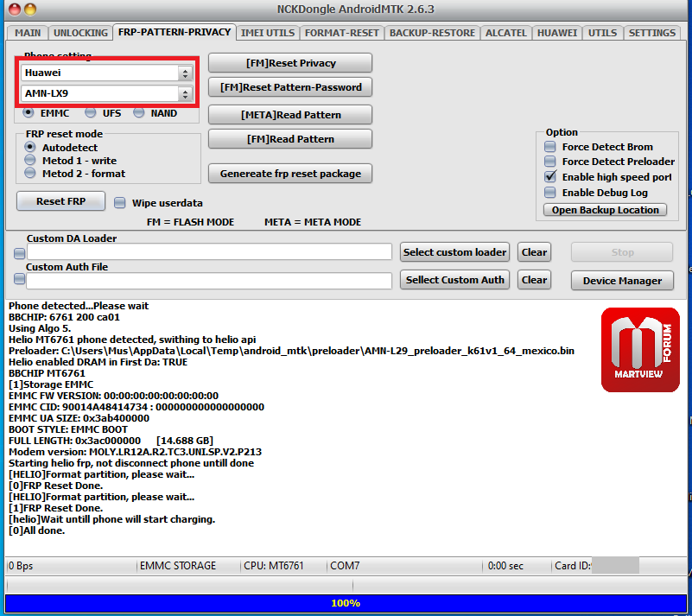Click Clear next to Sellect Custom Auth
692x616 pixels.
coord(534,280)
